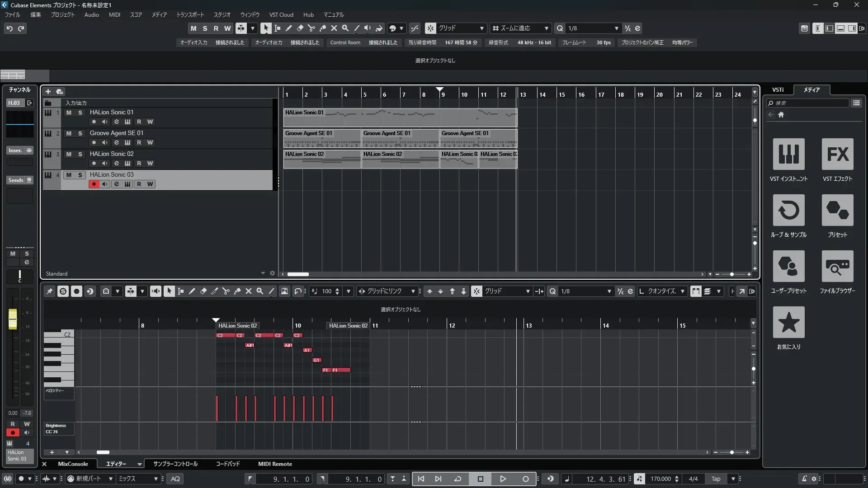Image resolution: width=868 pixels, height=488 pixels.
Task: Click the channel volume fader handle
Action: pos(13,319)
